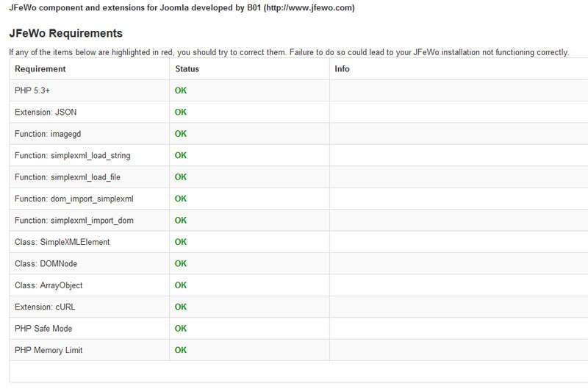This screenshot has height=392, width=588.
Task: Click Function: simplexml_load_string label
Action: click(72, 156)
